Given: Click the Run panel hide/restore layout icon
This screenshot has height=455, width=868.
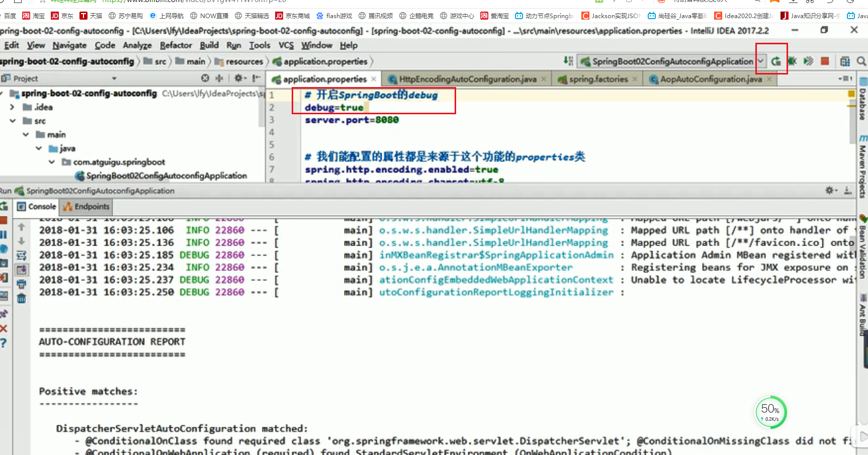Looking at the screenshot, I should 848,190.
